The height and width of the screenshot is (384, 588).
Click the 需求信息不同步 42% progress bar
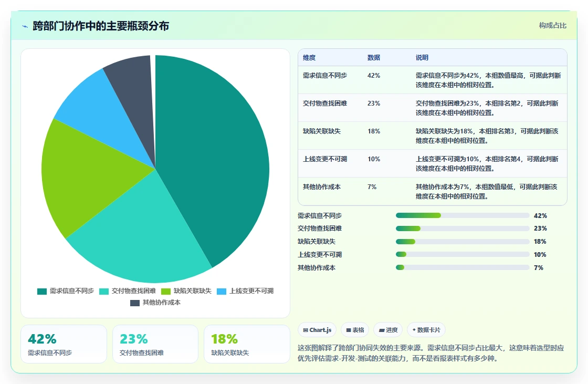(463, 215)
